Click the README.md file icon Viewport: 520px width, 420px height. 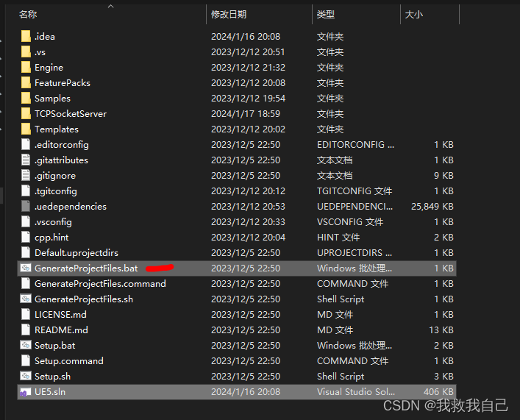[26, 330]
